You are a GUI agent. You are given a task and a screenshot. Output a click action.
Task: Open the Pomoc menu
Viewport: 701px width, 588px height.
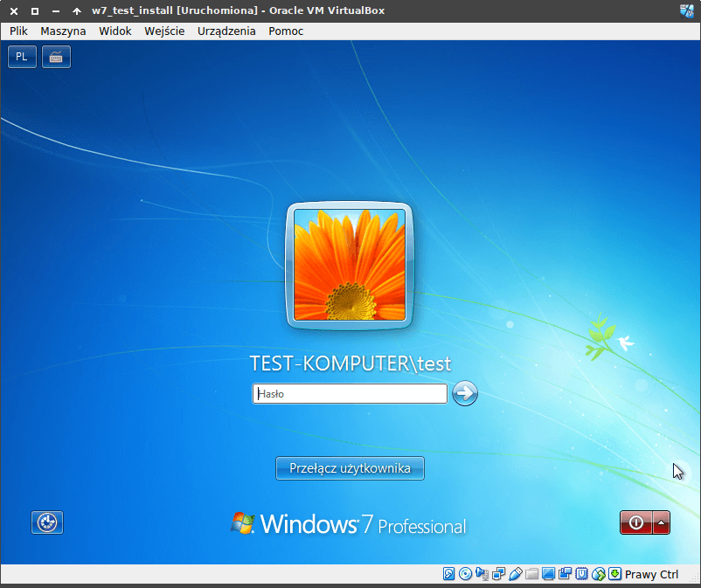[286, 31]
